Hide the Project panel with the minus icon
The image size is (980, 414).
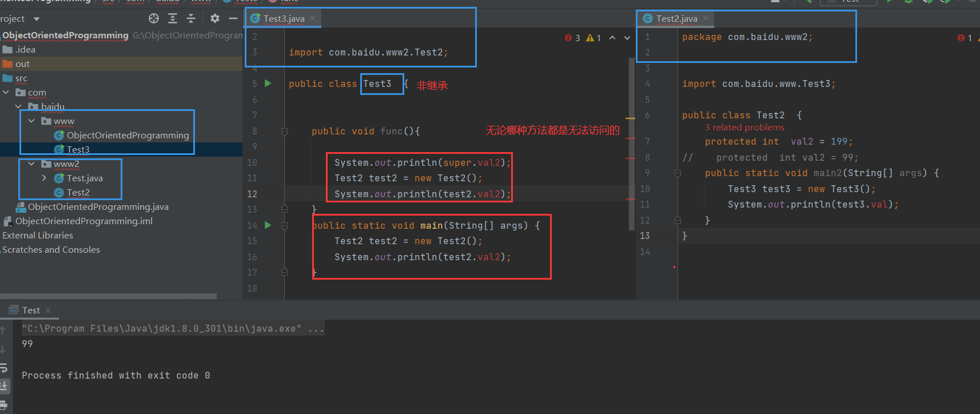point(233,18)
